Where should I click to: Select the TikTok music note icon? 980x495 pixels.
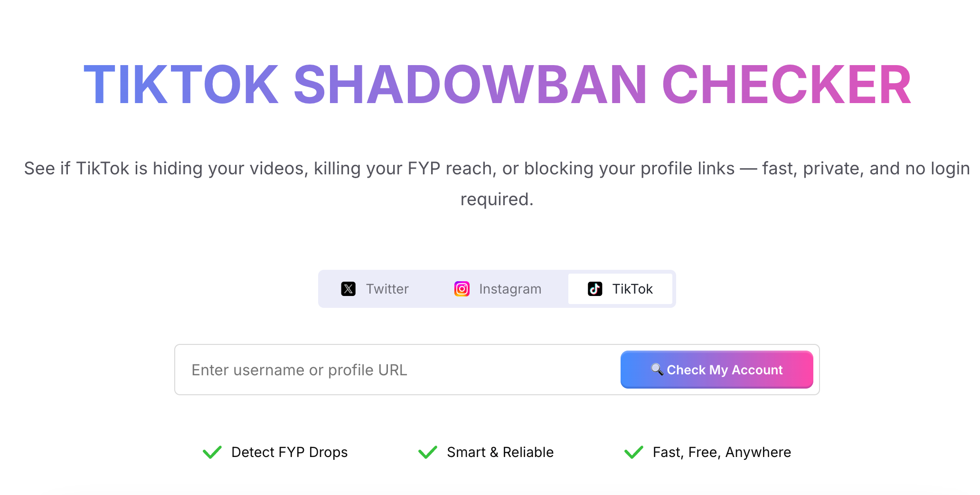595,288
